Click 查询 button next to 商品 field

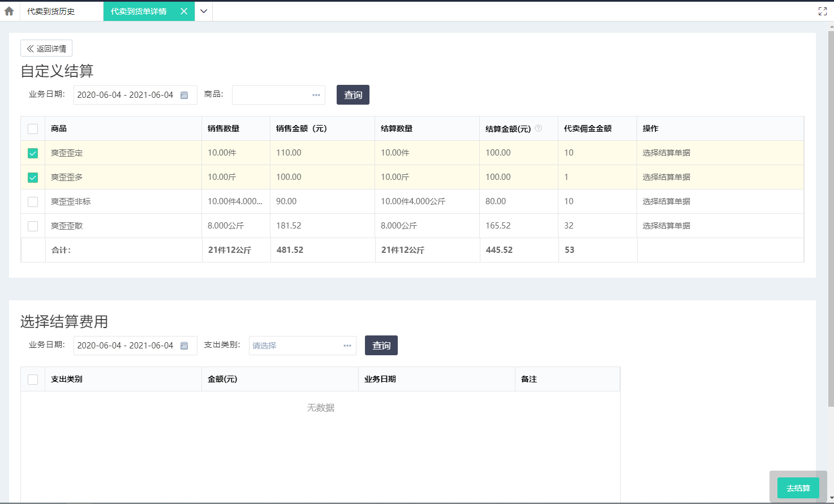click(x=353, y=95)
